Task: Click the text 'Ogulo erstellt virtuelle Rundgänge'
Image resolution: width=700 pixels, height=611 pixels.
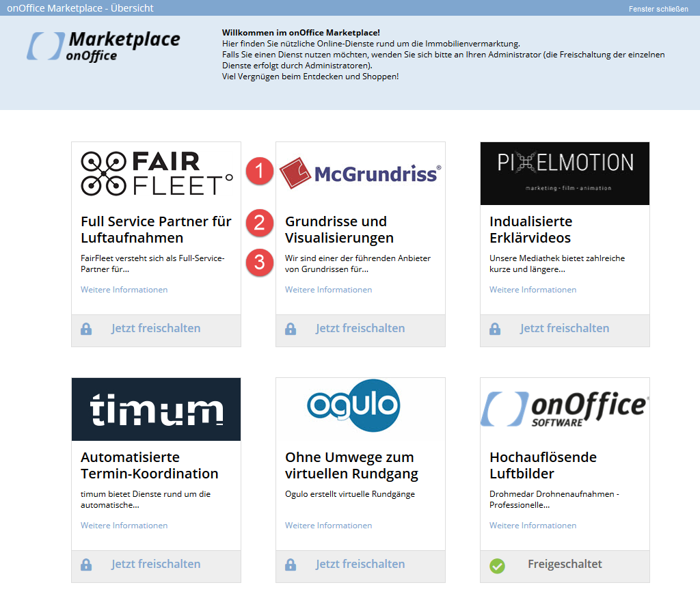Action: coord(350,494)
